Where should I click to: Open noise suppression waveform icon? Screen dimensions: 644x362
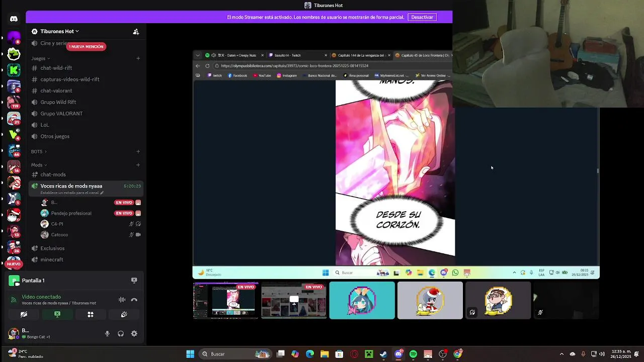pyautogui.click(x=122, y=300)
